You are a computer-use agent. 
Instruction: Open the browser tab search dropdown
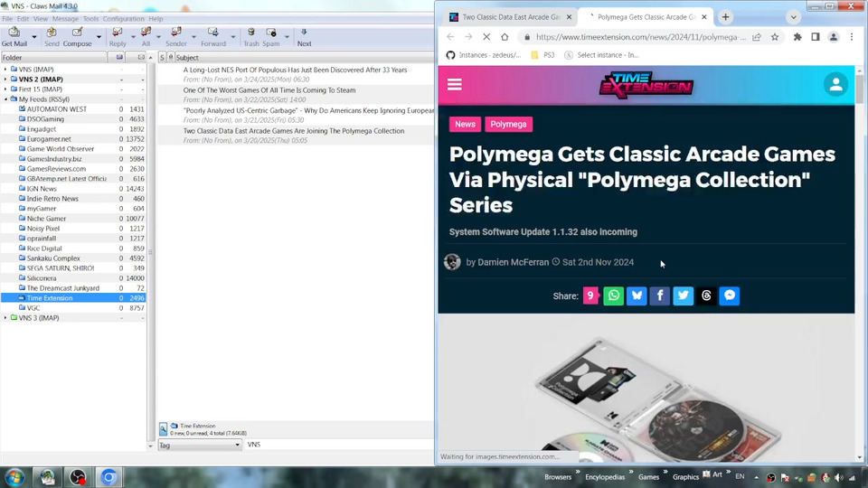793,17
